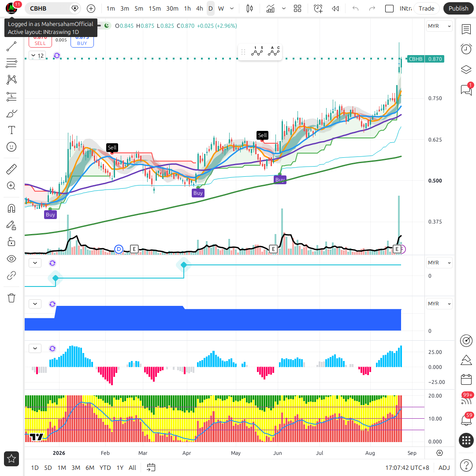Set range to 3M
Viewport: 476px width, 476px height.
[76, 468]
